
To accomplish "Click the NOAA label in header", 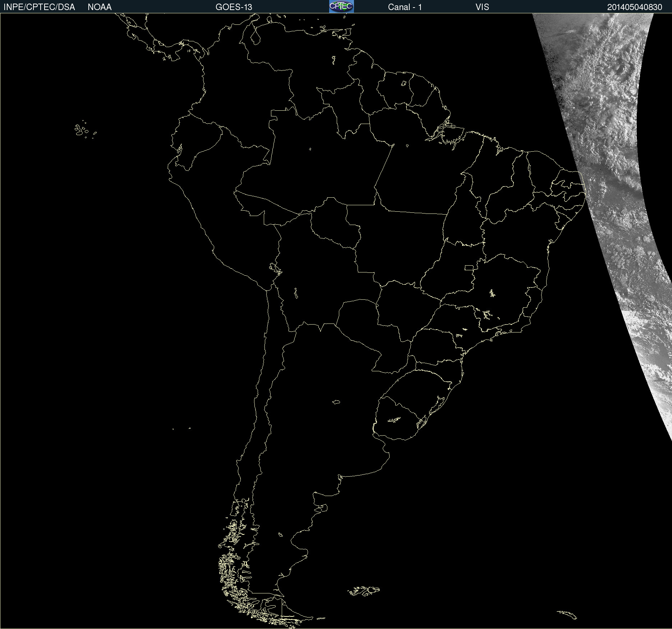I will [100, 7].
